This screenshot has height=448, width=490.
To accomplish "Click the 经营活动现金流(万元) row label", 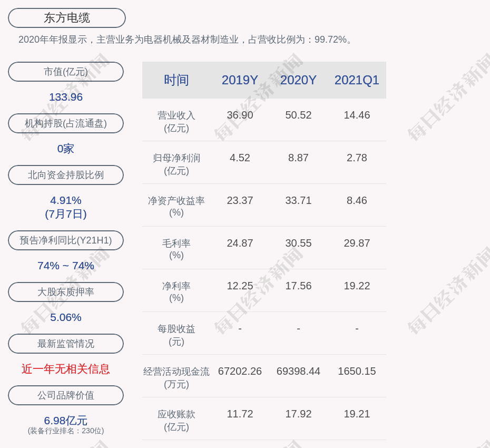I will coord(176,377).
